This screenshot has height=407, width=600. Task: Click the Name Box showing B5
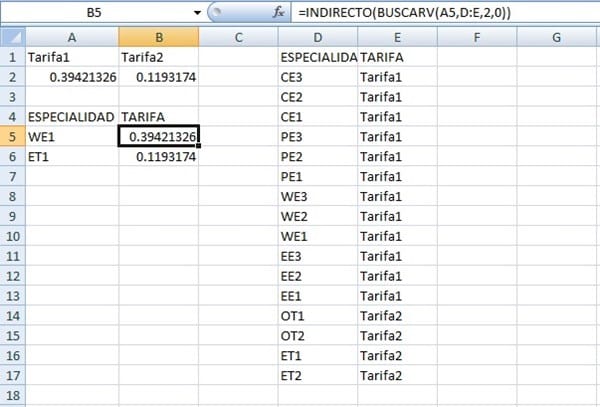pos(94,13)
